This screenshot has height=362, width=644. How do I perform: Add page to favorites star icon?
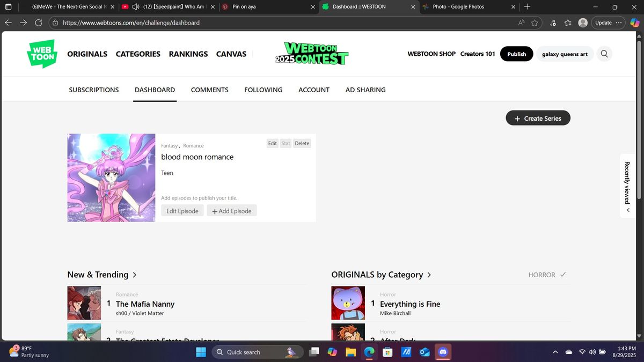[x=535, y=23]
